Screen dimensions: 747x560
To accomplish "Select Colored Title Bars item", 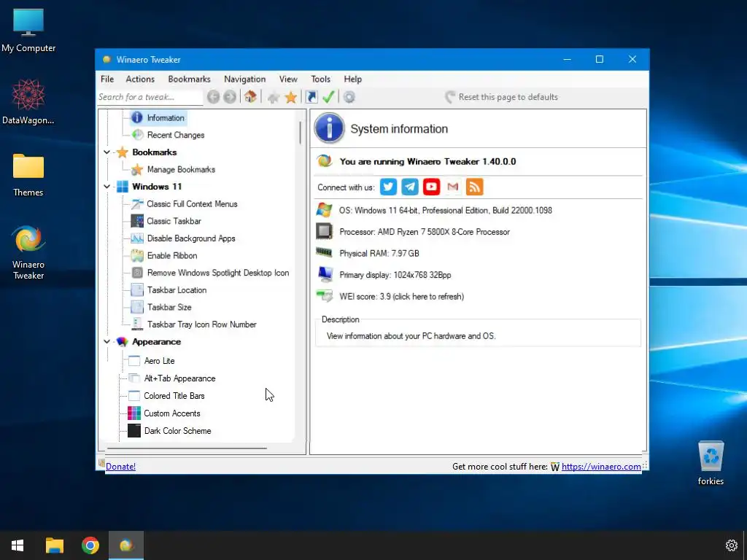I will (167, 396).
